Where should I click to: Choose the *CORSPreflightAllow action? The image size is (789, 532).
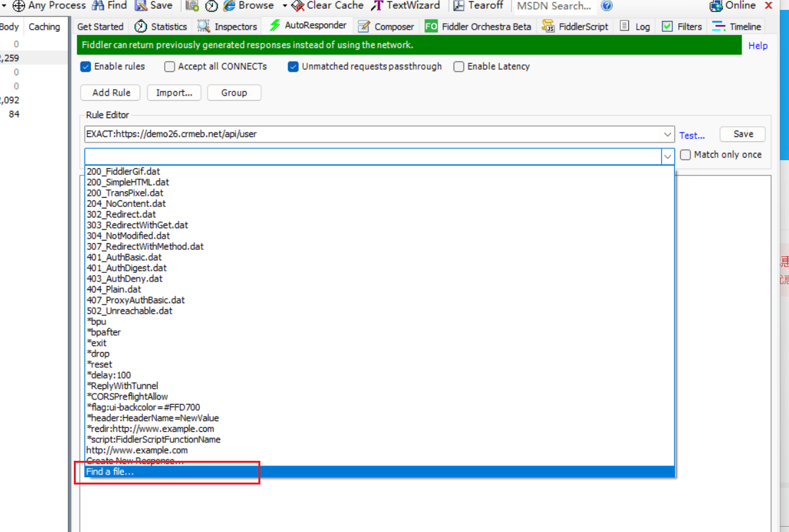[380, 397]
